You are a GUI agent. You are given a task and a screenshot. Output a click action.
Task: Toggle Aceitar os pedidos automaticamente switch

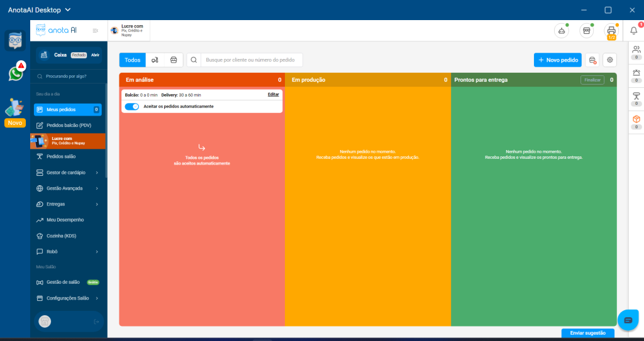click(x=132, y=107)
